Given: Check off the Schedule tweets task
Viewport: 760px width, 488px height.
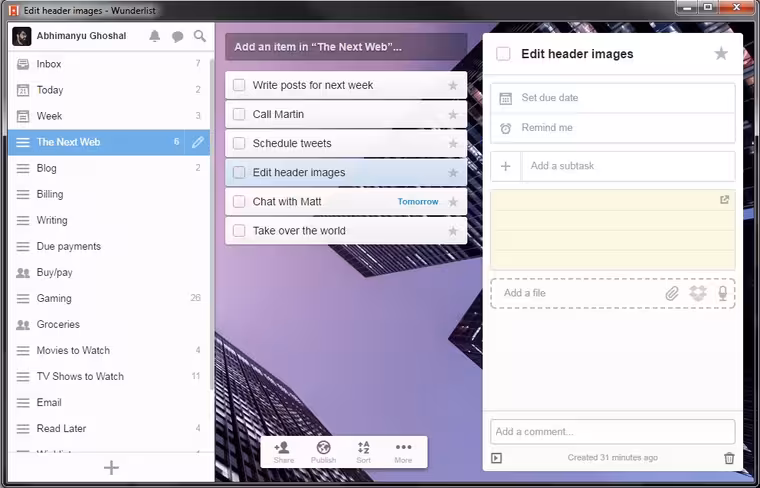Looking at the screenshot, I should [x=239, y=143].
